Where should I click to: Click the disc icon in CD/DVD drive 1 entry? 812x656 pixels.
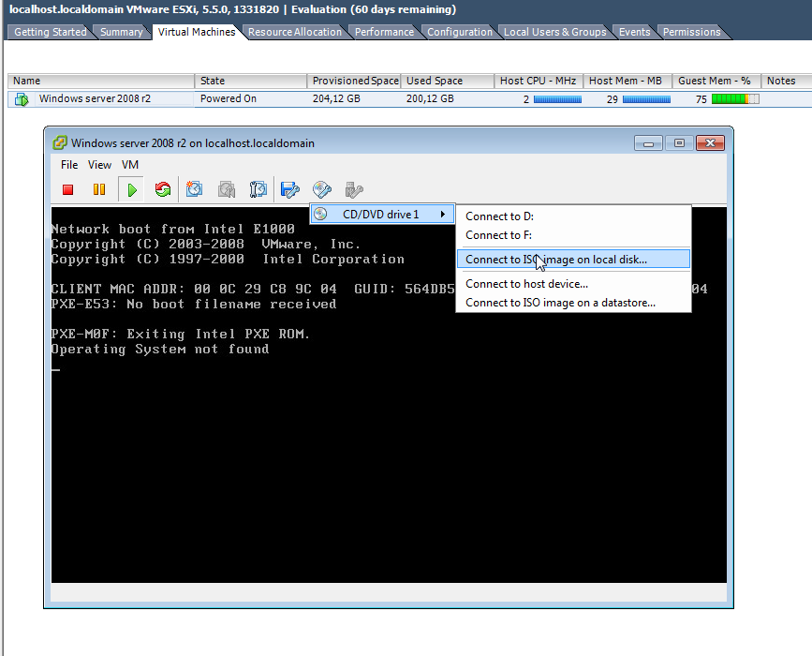[x=320, y=214]
